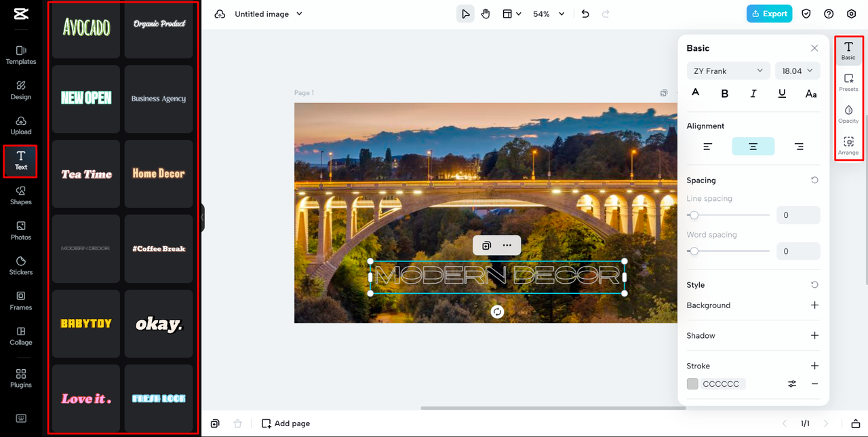The width and height of the screenshot is (868, 437).
Task: Click the rotate handle below the text
Action: tap(498, 311)
